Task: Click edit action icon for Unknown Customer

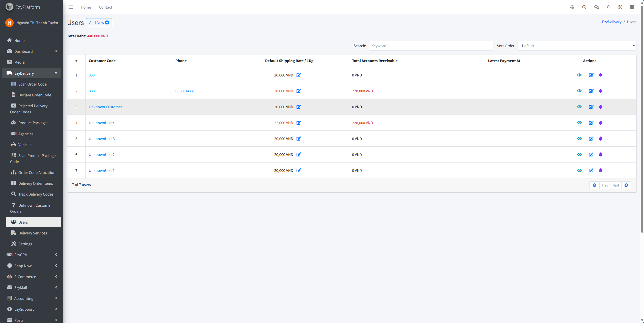Action: point(591,107)
